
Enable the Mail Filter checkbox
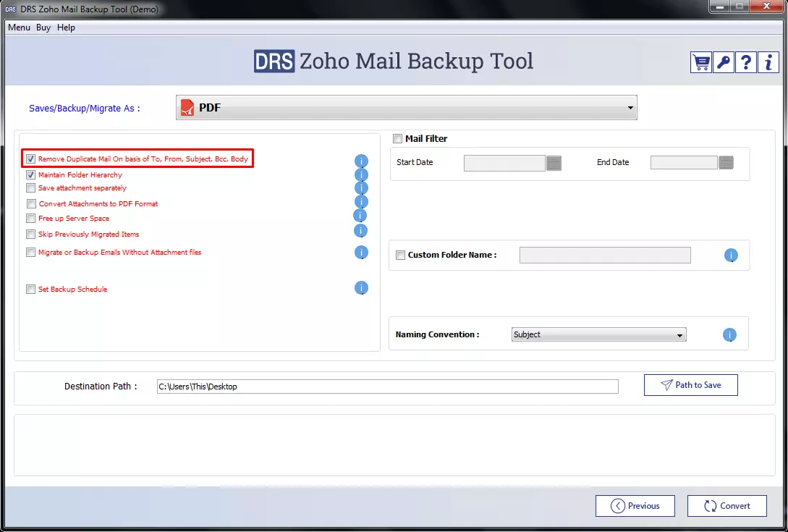(x=397, y=139)
